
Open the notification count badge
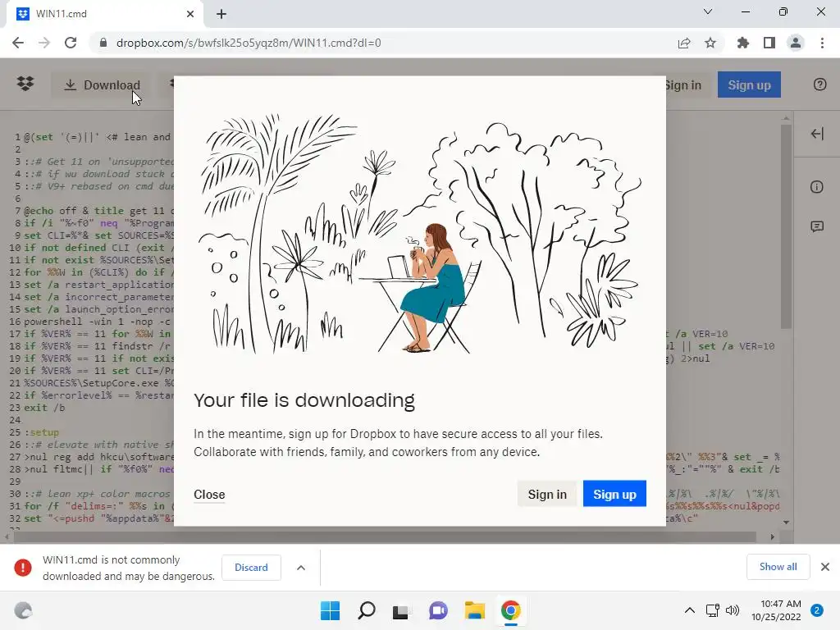tap(817, 610)
